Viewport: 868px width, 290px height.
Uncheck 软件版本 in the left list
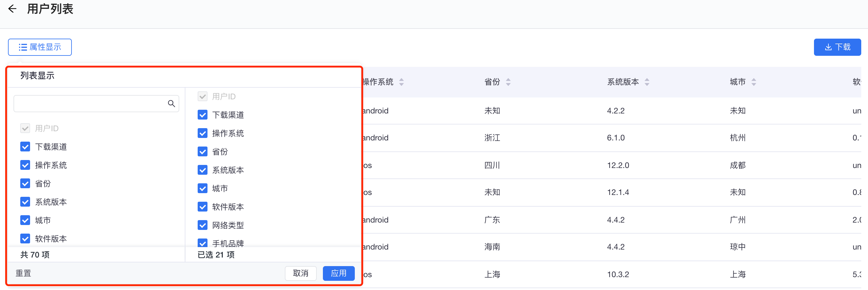(25, 238)
